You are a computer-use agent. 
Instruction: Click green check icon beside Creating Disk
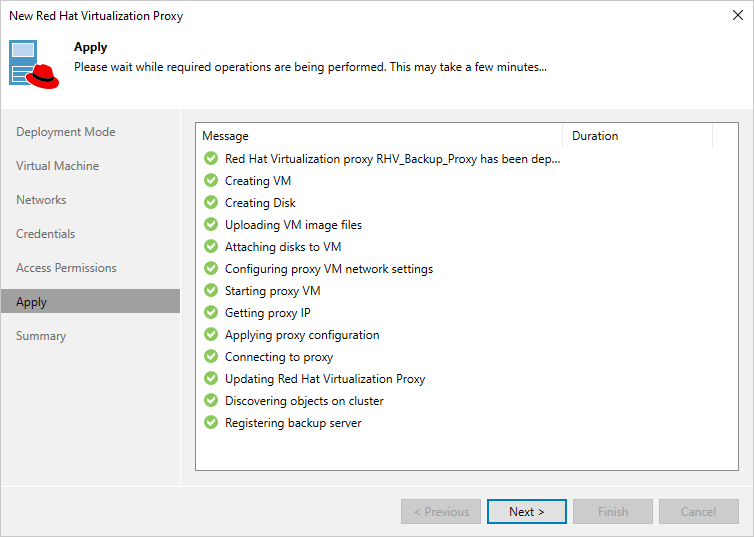[211, 203]
